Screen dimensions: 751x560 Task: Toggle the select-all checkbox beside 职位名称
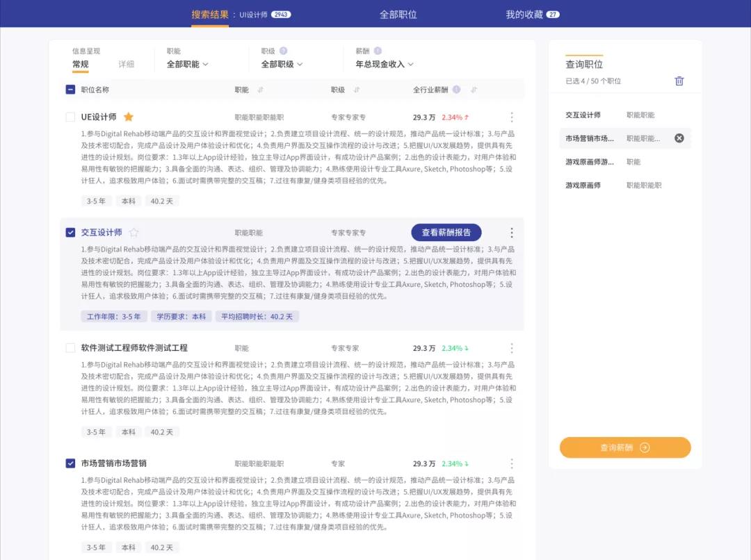[x=70, y=90]
